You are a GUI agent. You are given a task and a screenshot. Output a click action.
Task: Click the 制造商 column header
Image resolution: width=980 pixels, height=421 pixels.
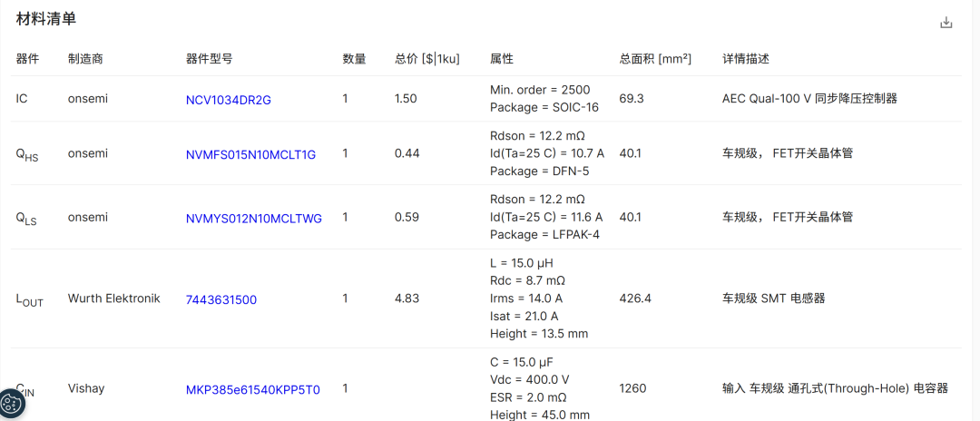85,59
